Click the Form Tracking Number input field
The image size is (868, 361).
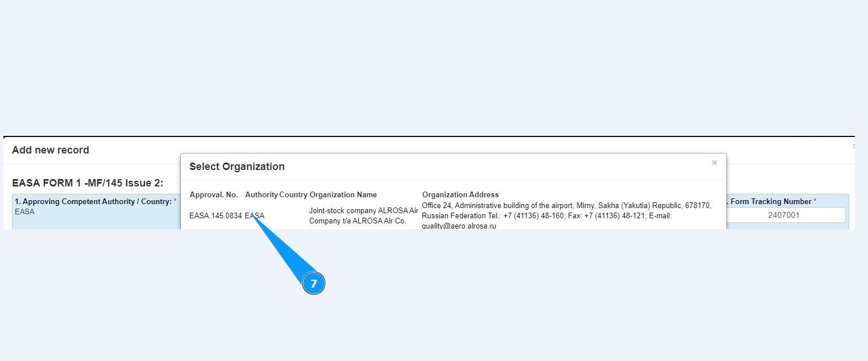click(783, 215)
